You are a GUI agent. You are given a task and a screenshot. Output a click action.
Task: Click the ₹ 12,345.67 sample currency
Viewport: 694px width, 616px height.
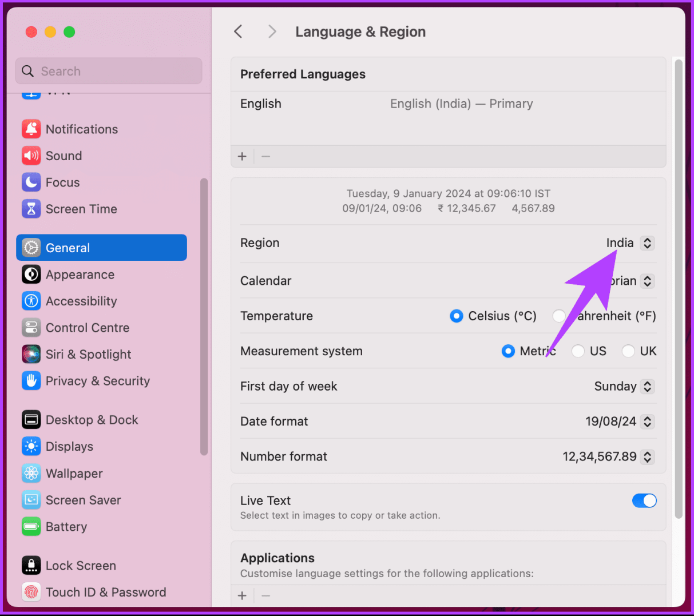pos(467,208)
